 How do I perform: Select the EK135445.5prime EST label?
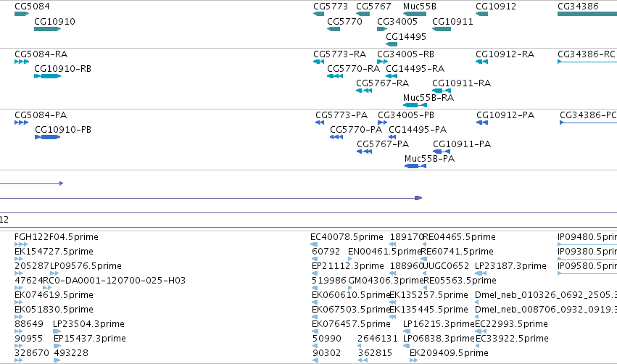(429, 310)
